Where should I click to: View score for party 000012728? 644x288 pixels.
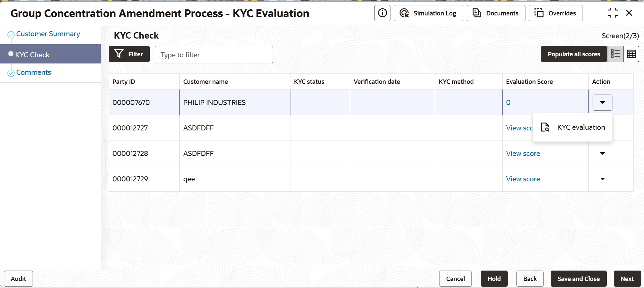[x=523, y=154]
